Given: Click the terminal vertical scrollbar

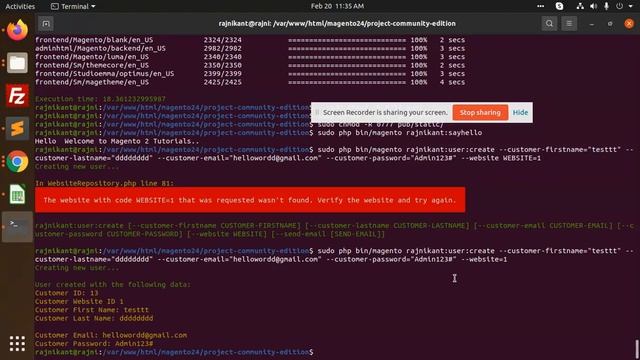Looking at the screenshot, I should (637, 349).
